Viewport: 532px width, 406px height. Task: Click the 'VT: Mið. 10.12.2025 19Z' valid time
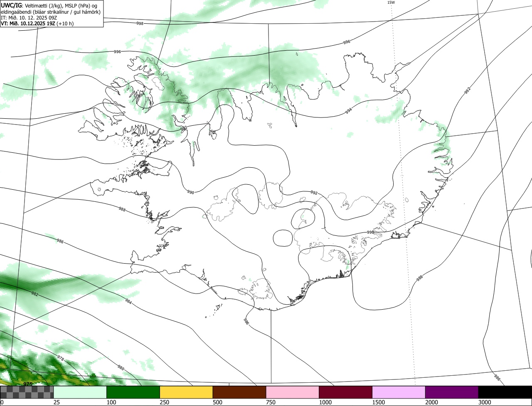[28, 23]
